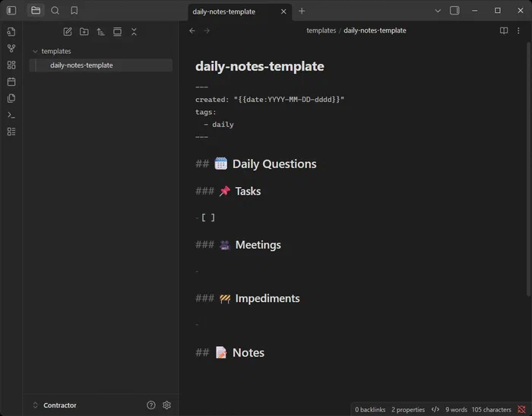Navigate forward with the right arrow

(x=207, y=30)
